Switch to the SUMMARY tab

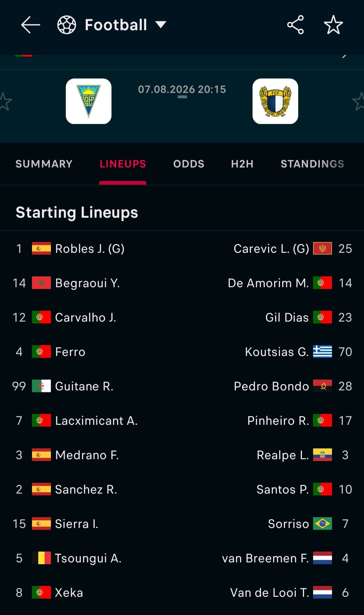coord(44,164)
